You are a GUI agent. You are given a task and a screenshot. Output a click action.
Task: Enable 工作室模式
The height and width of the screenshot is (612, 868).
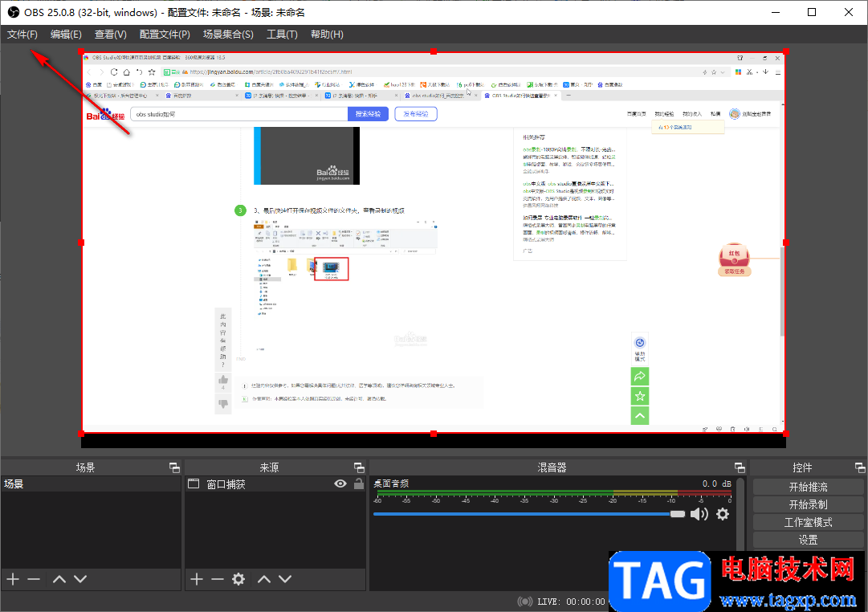pos(808,522)
